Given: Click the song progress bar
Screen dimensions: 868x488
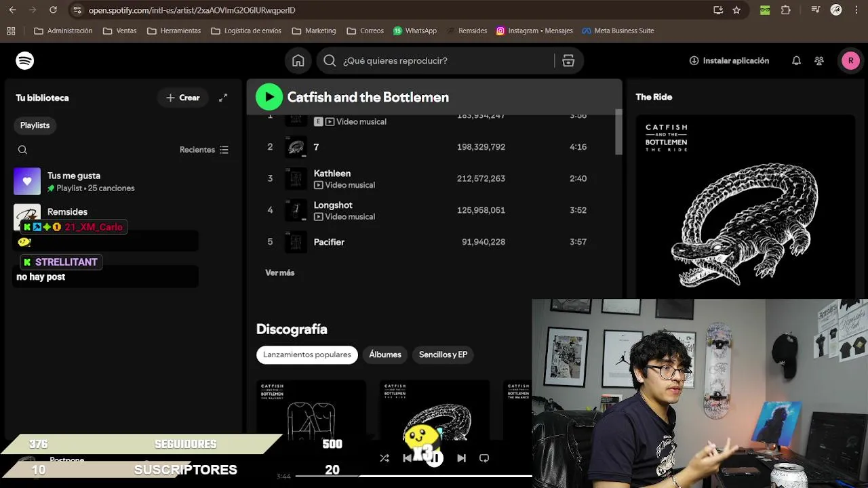Looking at the screenshot, I should pyautogui.click(x=412, y=476).
